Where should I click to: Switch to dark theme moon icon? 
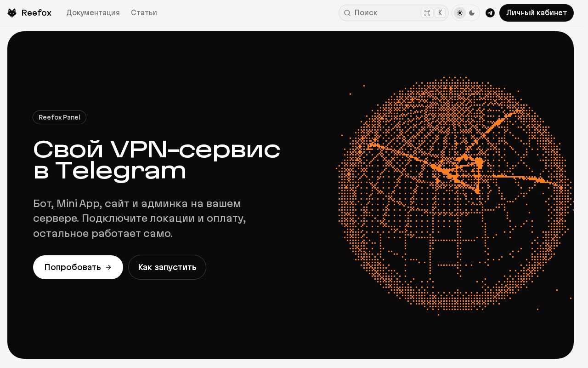pyautogui.click(x=472, y=13)
